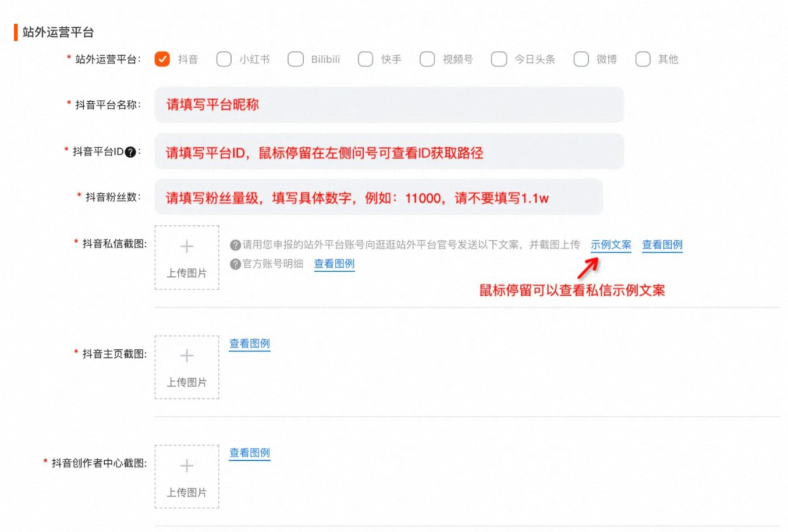Viewport: 788px width, 532px height.
Task: Click the plus icon to upload 抖音私信截图
Action: (x=186, y=246)
